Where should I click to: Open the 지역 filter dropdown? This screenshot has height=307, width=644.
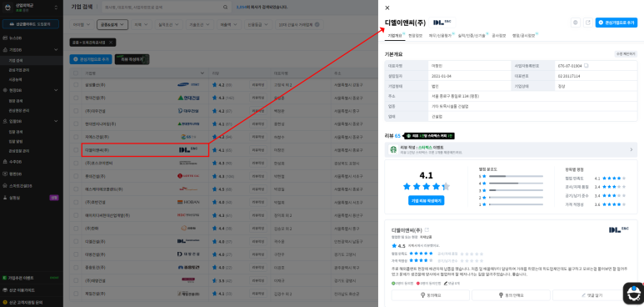click(x=142, y=25)
